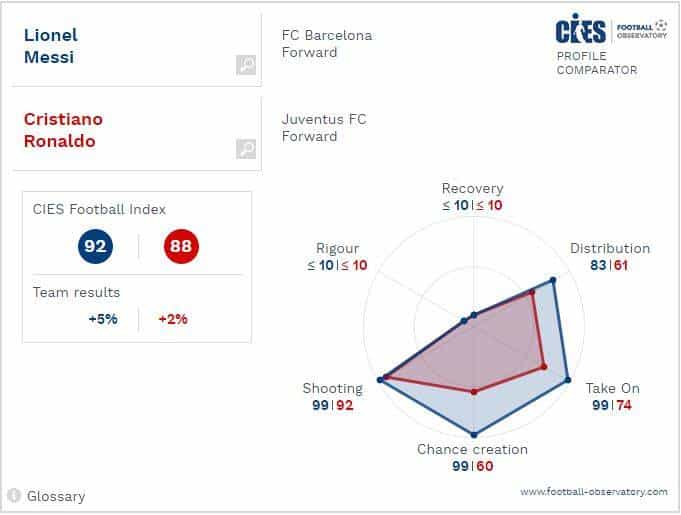Click the CIES Football Observatory logo
Viewport: 681px width, 515px height.
tap(611, 28)
